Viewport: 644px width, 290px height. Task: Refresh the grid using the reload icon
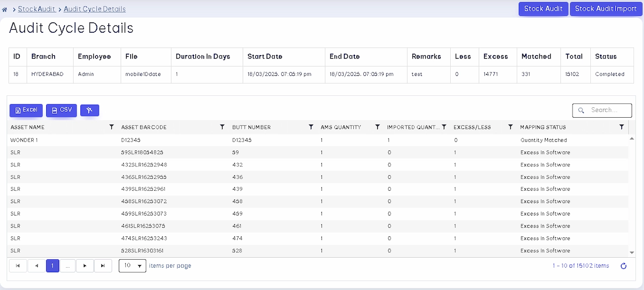pyautogui.click(x=624, y=266)
